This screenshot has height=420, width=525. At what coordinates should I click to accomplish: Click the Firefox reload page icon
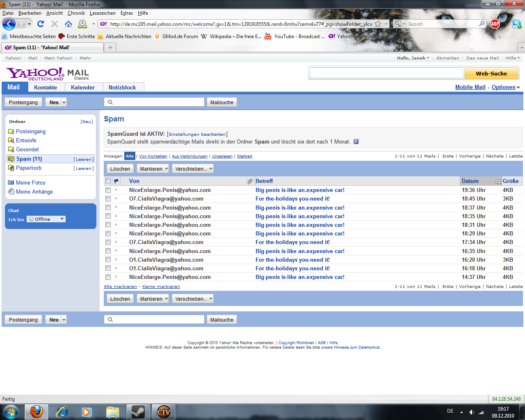41,24
